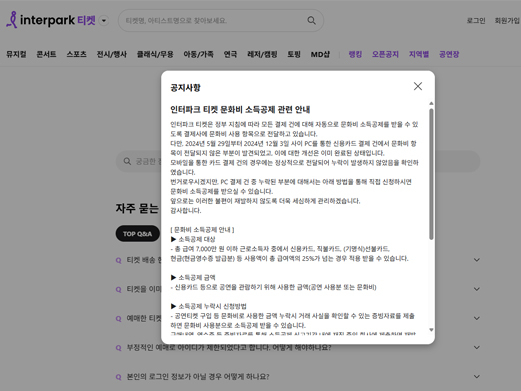Open the 뮤지컬 menu
Screen dimensions: 521x391
[16, 54]
